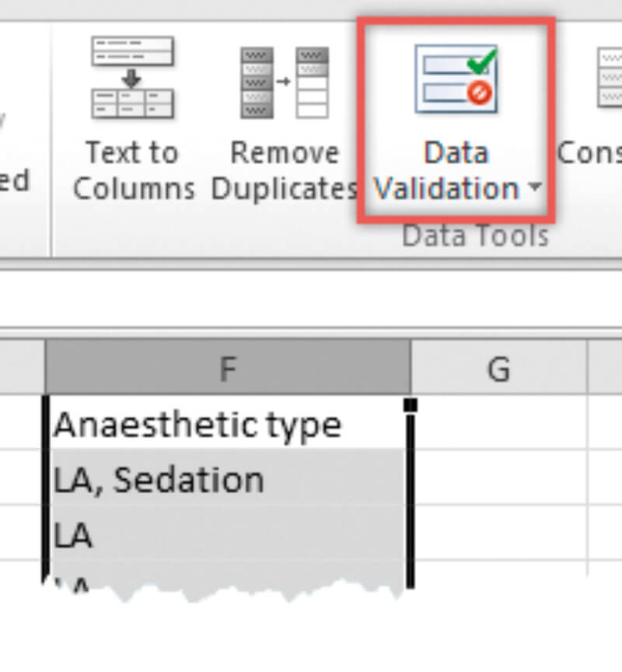Viewport: 622px width, 672px height.
Task: Click the black handle at column F's top-right
Action: pos(411,404)
